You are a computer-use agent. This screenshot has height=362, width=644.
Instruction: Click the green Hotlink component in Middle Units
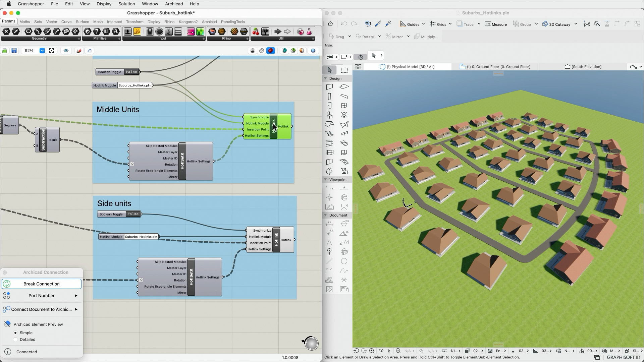pyautogui.click(x=267, y=126)
